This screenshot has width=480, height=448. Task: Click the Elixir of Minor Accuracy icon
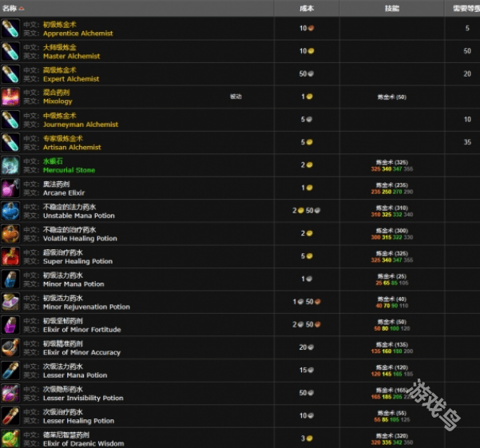pyautogui.click(x=10, y=347)
